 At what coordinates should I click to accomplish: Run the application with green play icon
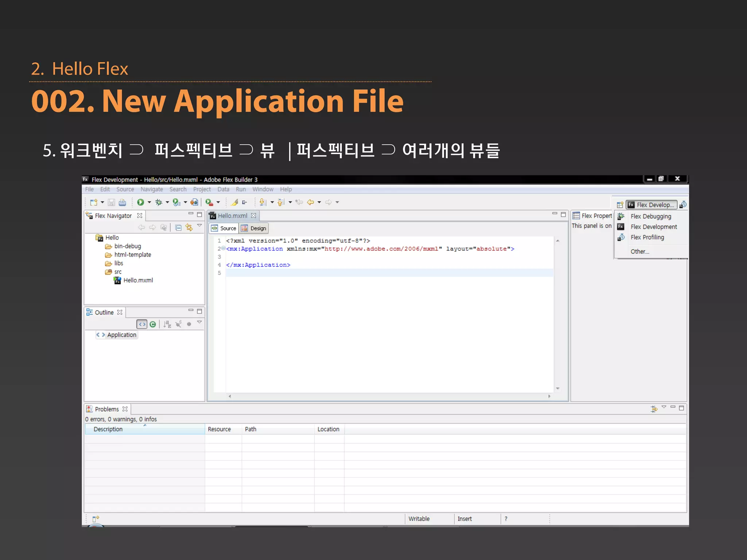(140, 202)
